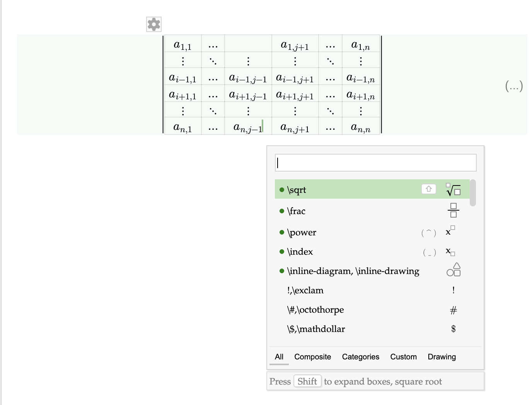Click the shift arrow key badge beside \sqrt
532x405 pixels.
pyautogui.click(x=428, y=189)
